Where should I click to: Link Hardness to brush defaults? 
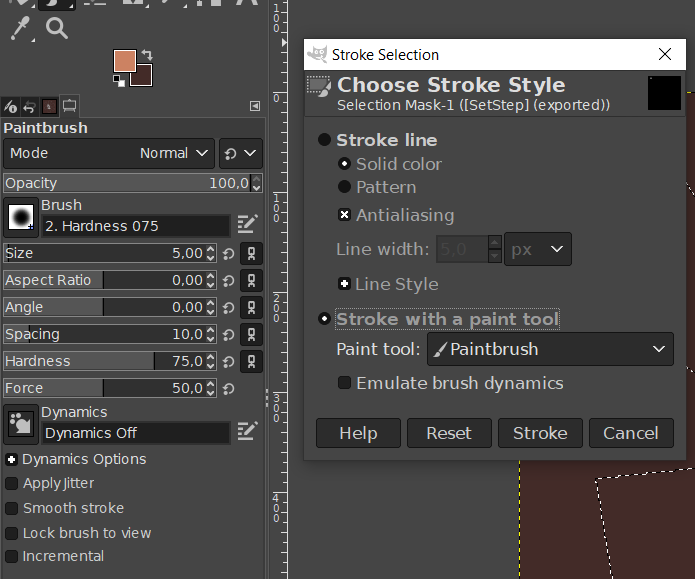[x=251, y=361]
